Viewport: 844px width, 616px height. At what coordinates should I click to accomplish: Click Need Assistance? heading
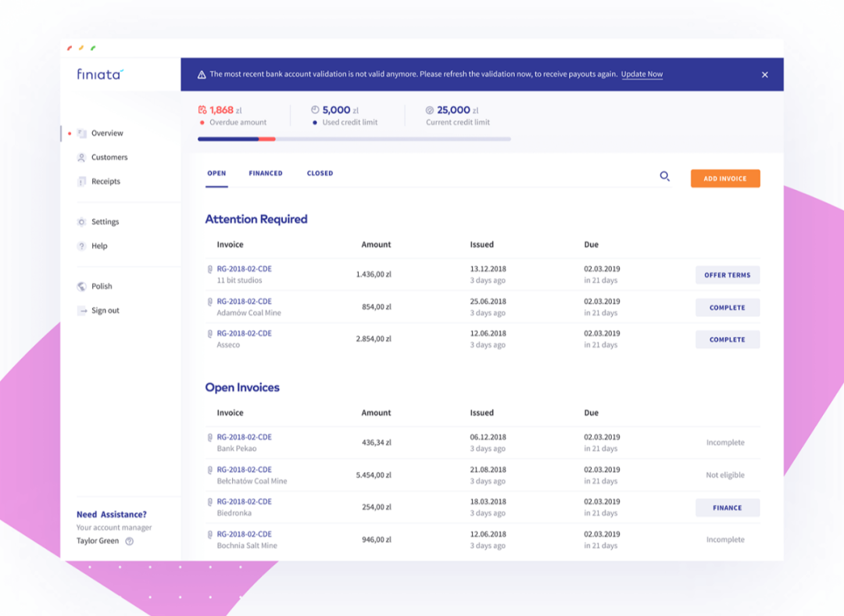(112, 515)
